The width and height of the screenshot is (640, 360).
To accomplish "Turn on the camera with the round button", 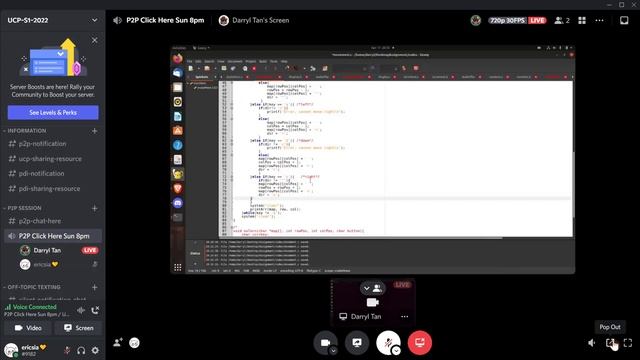I will click(x=325, y=342).
